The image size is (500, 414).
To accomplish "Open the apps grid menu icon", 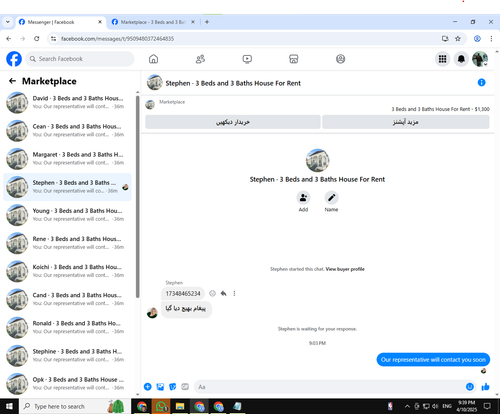I will pos(442,59).
